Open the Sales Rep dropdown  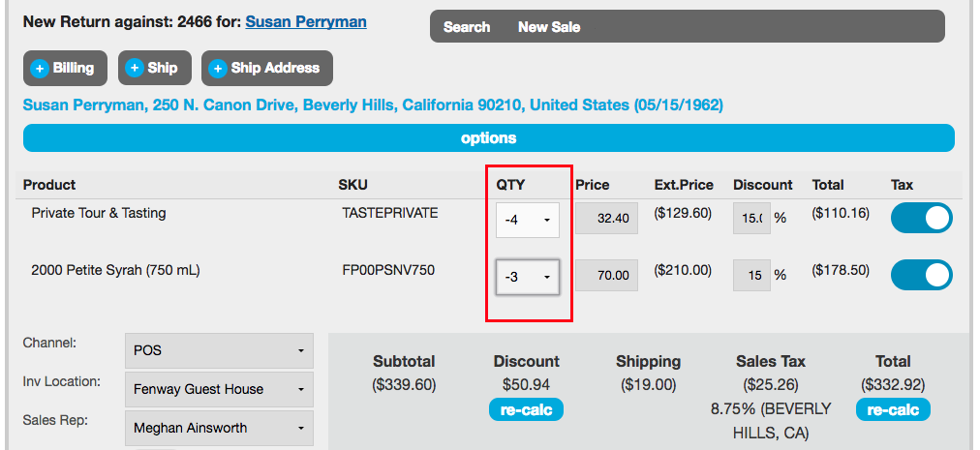(x=219, y=428)
